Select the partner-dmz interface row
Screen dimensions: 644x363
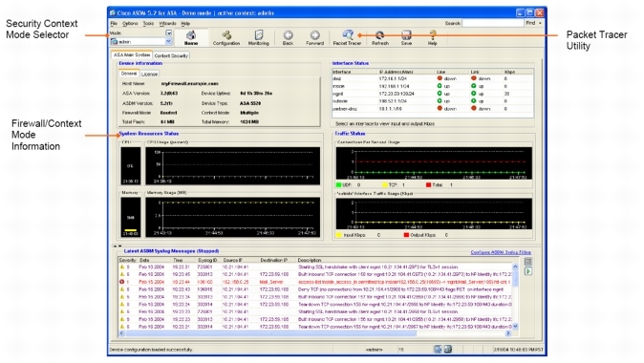tap(432, 109)
